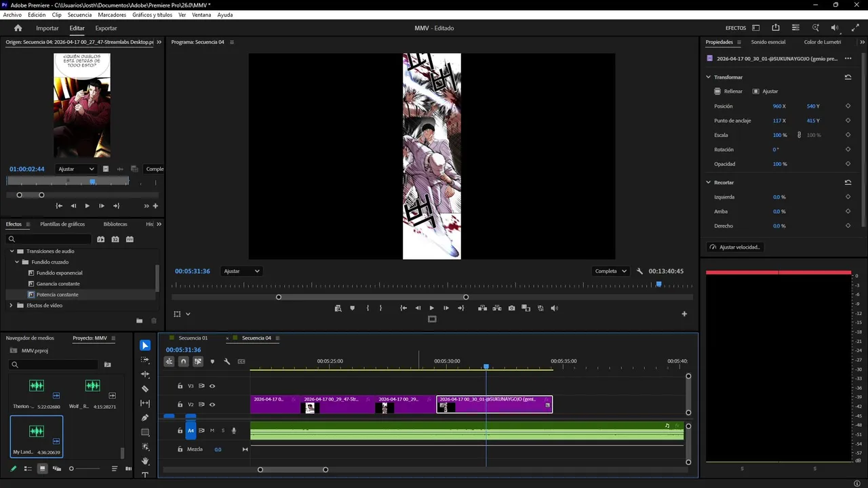The image size is (868, 488).
Task: Toggle Posición keyframe animation diamond
Action: point(848,106)
